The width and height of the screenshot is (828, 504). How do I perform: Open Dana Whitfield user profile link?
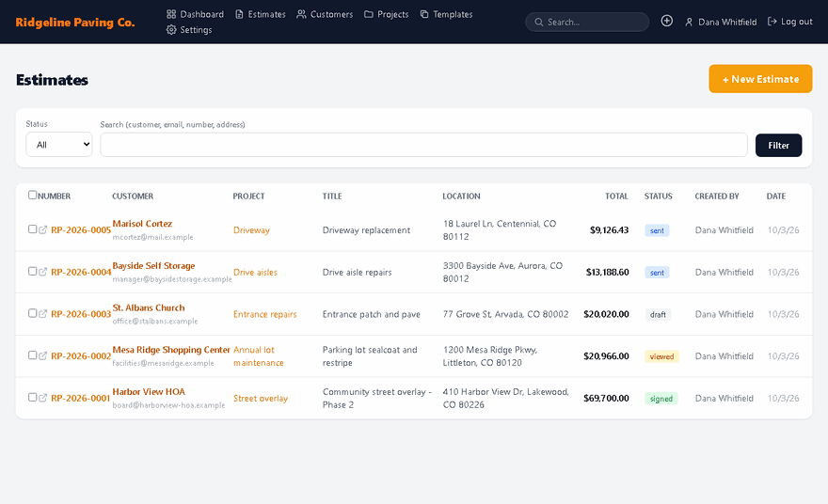click(721, 23)
